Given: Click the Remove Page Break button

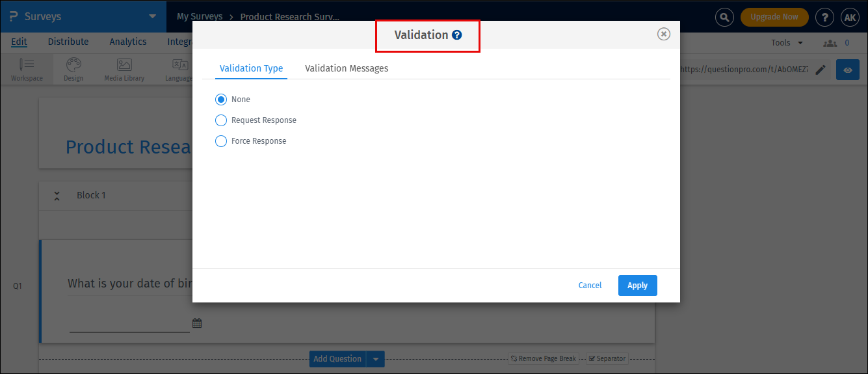Looking at the screenshot, I should tap(543, 358).
